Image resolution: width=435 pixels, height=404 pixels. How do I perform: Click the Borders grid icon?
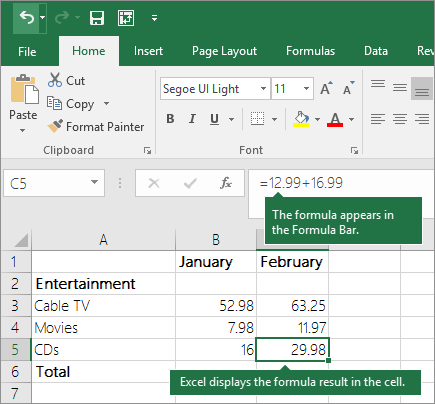pos(257,119)
